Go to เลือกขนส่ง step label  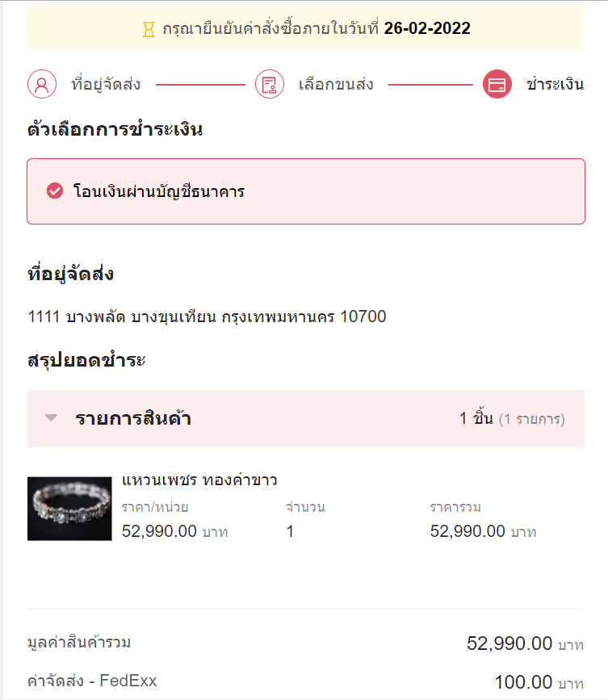click(336, 84)
